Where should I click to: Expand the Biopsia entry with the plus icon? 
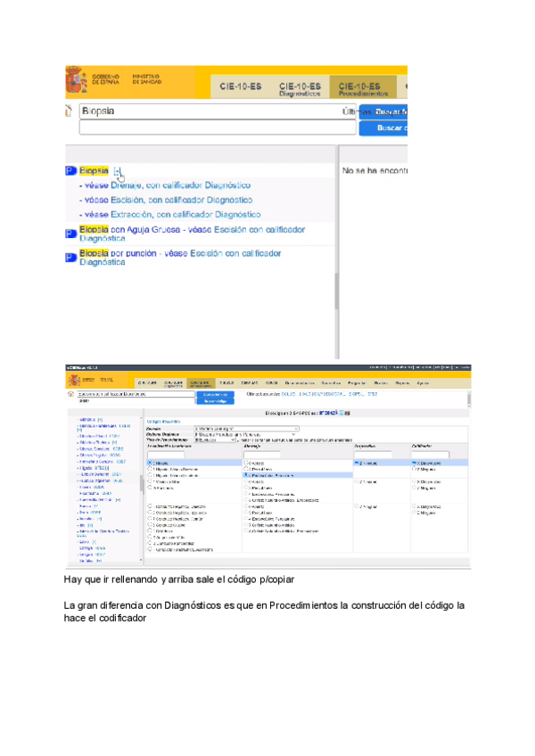pyautogui.click(x=117, y=170)
